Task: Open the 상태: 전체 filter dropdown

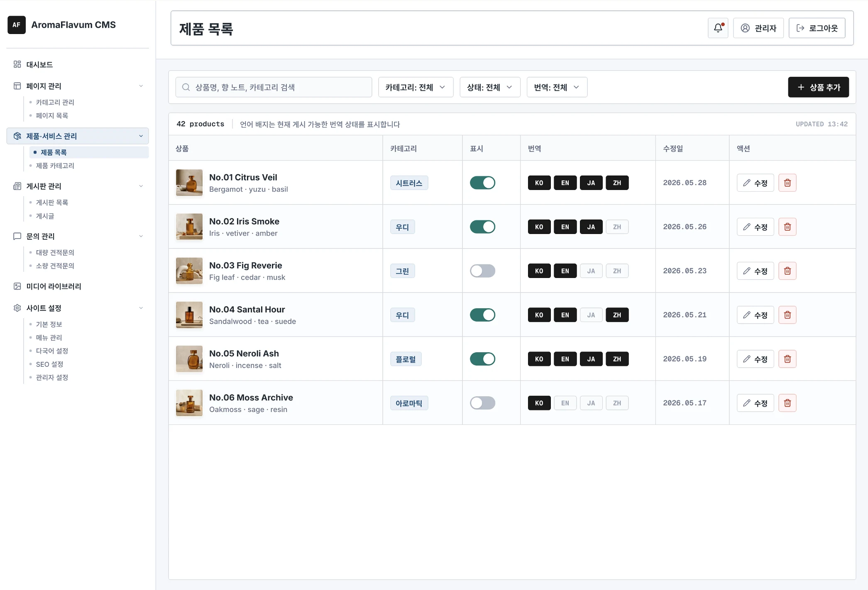Action: point(490,87)
